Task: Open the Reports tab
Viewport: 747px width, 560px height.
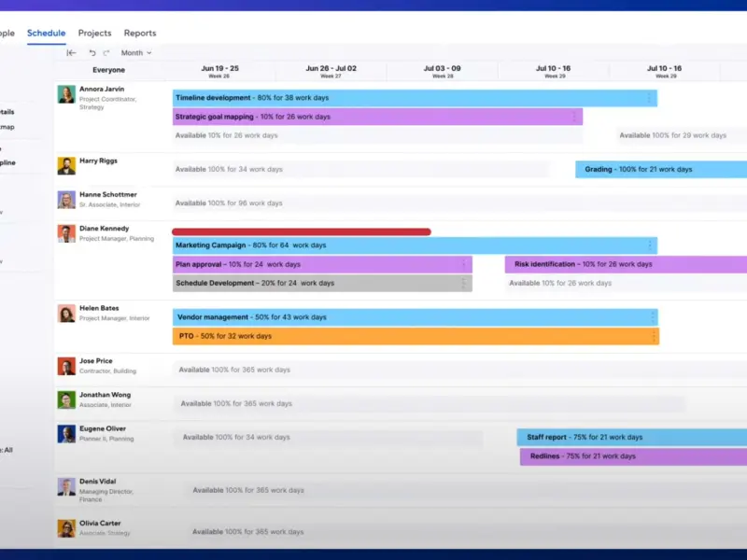Action: pyautogui.click(x=140, y=34)
